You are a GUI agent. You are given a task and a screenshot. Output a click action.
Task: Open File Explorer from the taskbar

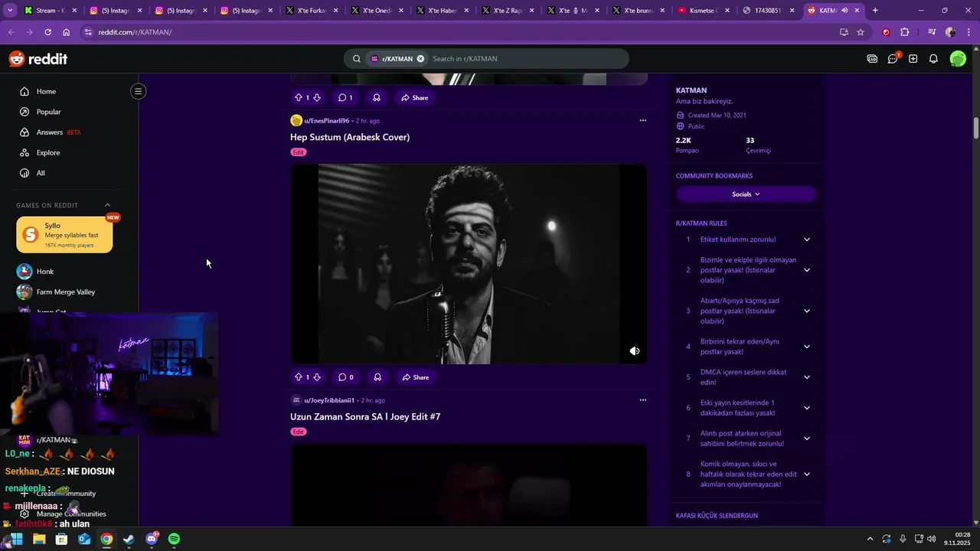[x=39, y=539]
